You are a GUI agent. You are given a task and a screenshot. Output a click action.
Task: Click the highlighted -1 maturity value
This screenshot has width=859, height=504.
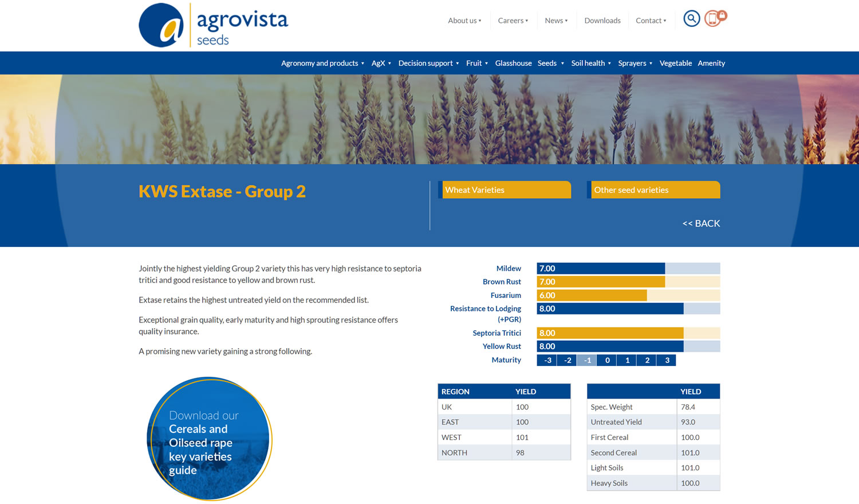(x=586, y=360)
